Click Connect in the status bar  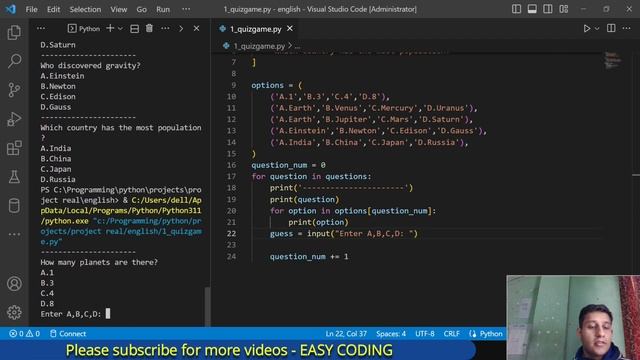pyautogui.click(x=68, y=333)
